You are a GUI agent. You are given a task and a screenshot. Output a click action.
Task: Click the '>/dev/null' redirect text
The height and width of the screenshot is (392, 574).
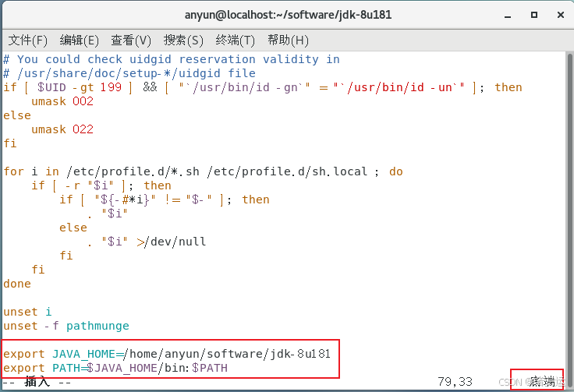172,242
